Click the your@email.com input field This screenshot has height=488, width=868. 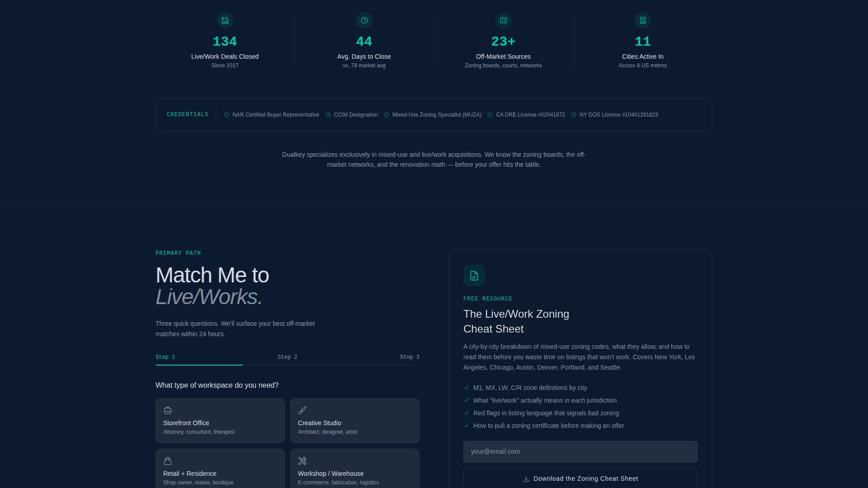[580, 451]
